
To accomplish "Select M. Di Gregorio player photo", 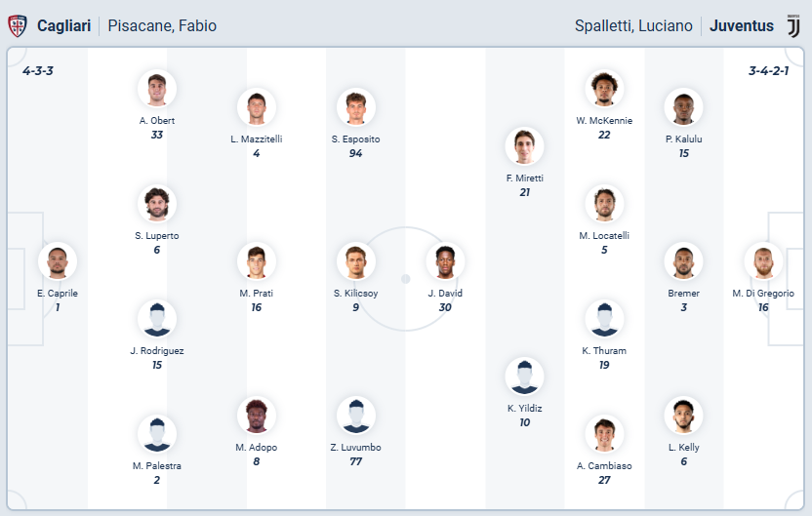I will (763, 261).
